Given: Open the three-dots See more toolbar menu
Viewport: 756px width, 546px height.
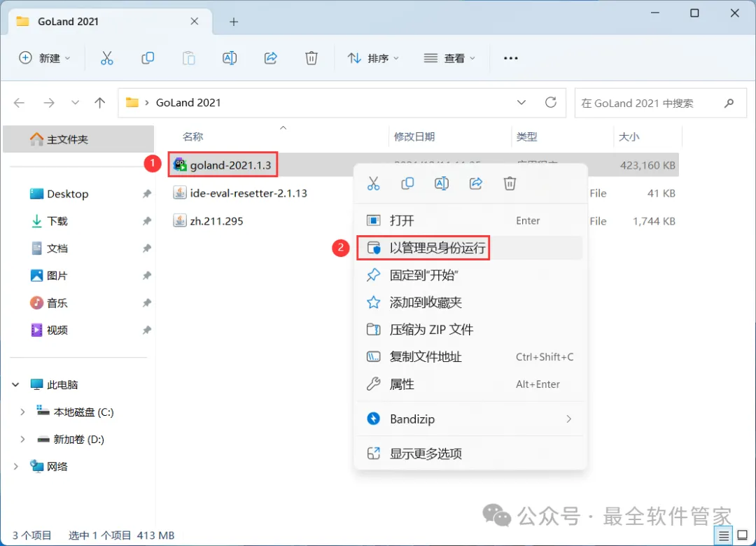Looking at the screenshot, I should click(x=510, y=58).
